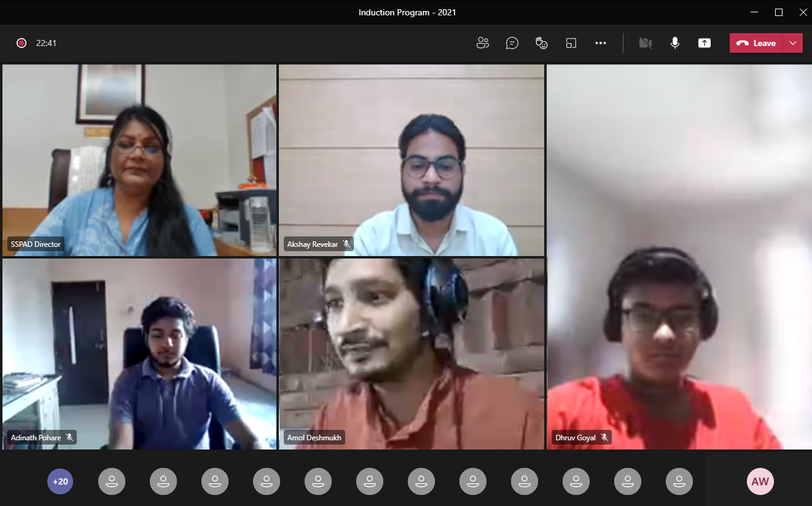Image resolution: width=812 pixels, height=506 pixels.
Task: Mute your microphone
Action: (674, 43)
